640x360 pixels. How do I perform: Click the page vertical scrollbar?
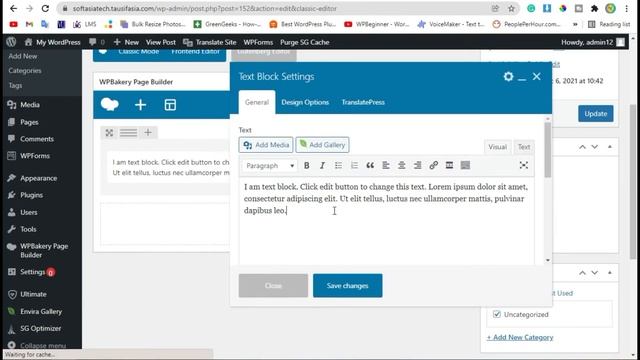(633, 182)
